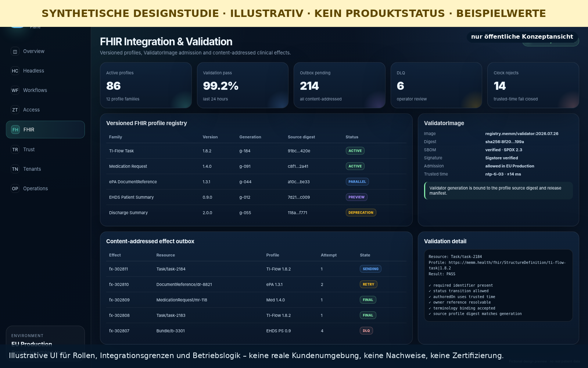Click generation g-044
The width and height of the screenshot is (588, 368).
point(245,182)
